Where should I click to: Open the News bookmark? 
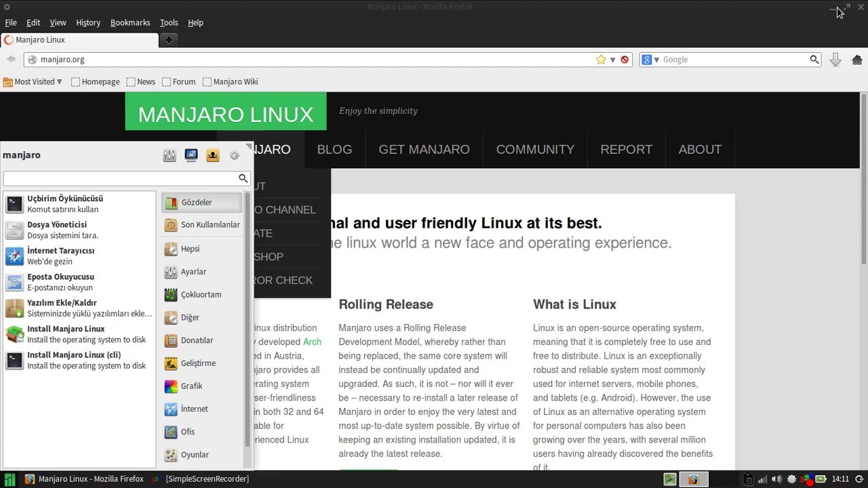[x=141, y=82]
